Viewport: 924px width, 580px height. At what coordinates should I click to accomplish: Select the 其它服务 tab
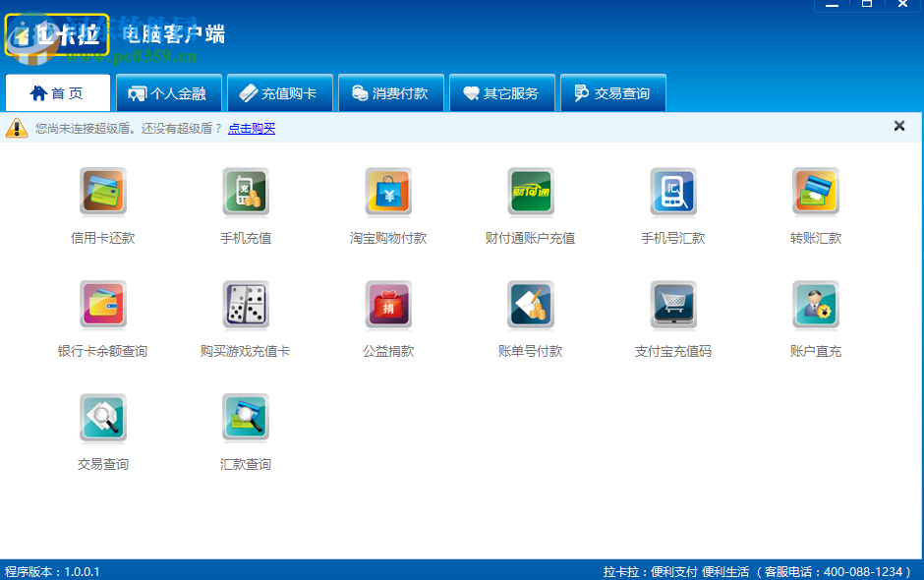point(502,93)
